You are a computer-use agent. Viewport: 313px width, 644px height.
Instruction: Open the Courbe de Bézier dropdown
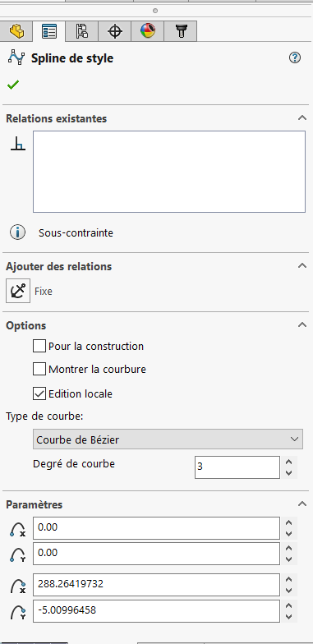[x=168, y=439]
